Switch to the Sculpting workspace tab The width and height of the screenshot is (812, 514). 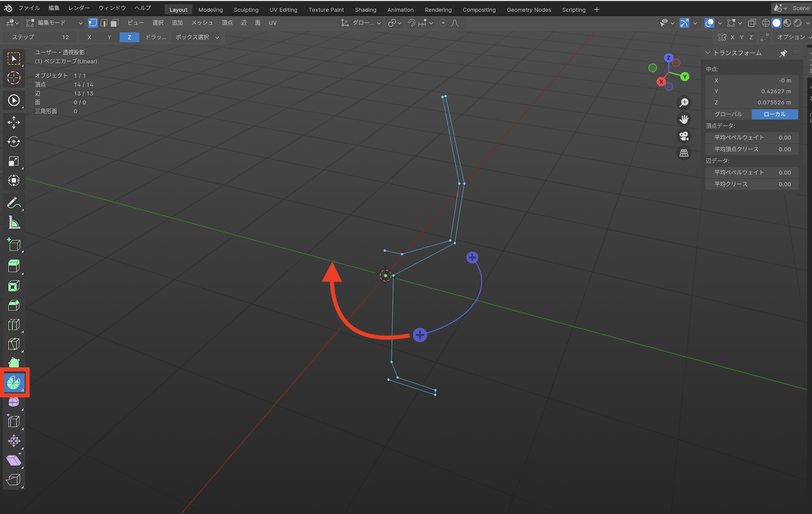tap(246, 10)
